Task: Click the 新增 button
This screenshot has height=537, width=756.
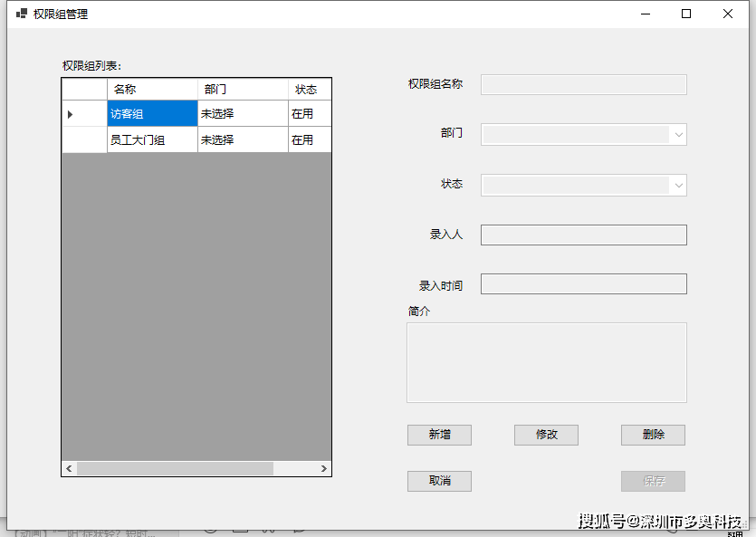Action: pyautogui.click(x=439, y=435)
